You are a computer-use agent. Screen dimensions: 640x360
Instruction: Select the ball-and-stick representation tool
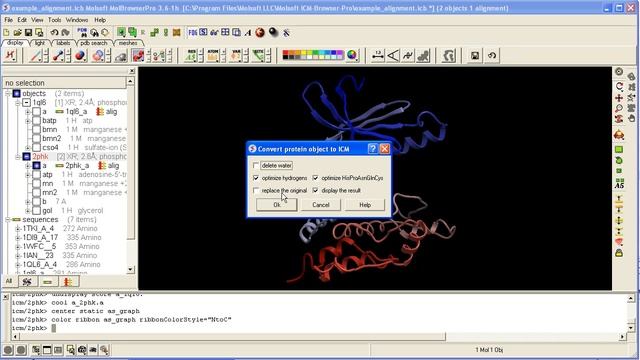(x=58, y=56)
